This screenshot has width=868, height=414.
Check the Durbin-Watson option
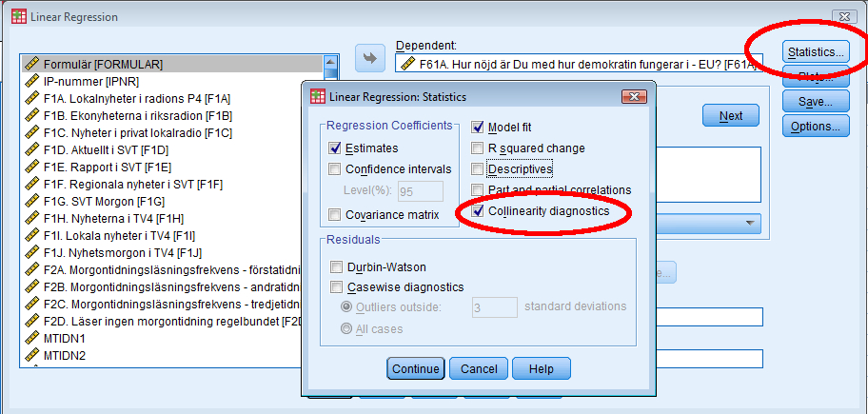click(x=335, y=267)
